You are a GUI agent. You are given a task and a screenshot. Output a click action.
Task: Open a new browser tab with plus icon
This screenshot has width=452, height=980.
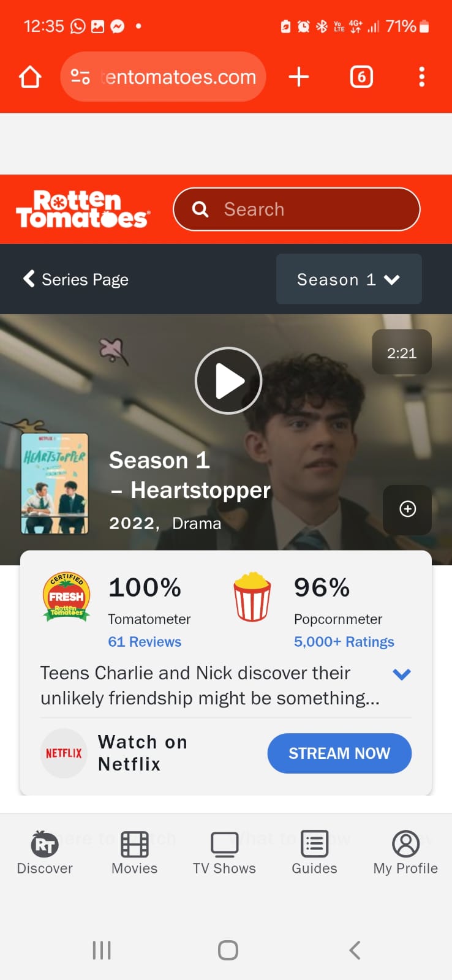(x=298, y=77)
